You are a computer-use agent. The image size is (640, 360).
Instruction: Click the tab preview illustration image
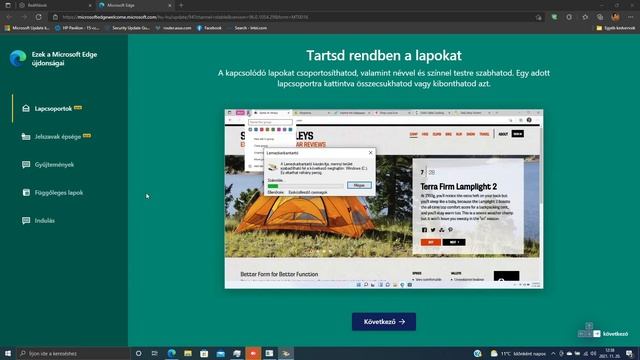(x=384, y=199)
